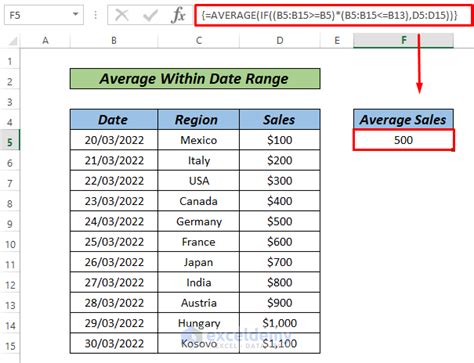474x363 pixels.
Task: Expand the Name Box dropdown arrow
Action: coord(76,14)
